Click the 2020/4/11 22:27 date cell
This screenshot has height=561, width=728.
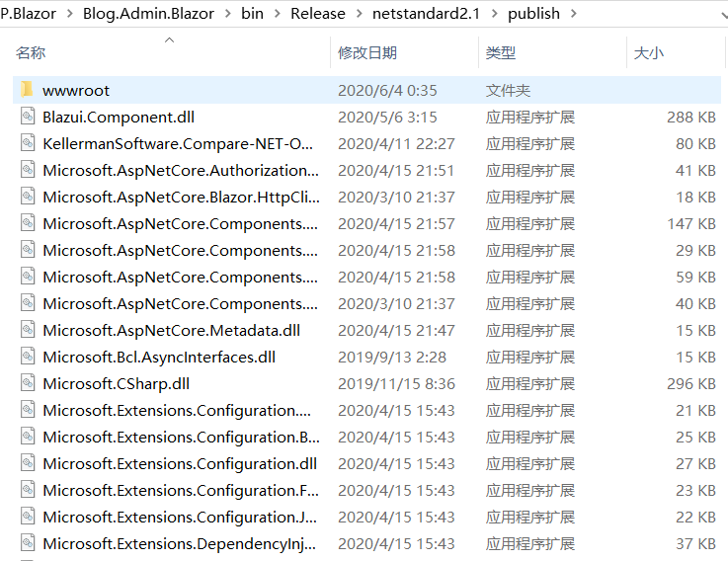click(x=396, y=143)
